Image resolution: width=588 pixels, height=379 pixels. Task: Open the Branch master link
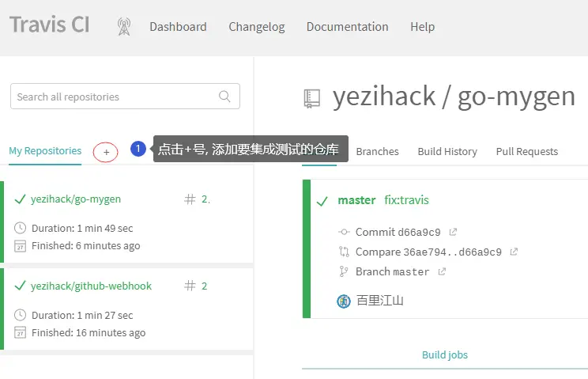coord(392,271)
